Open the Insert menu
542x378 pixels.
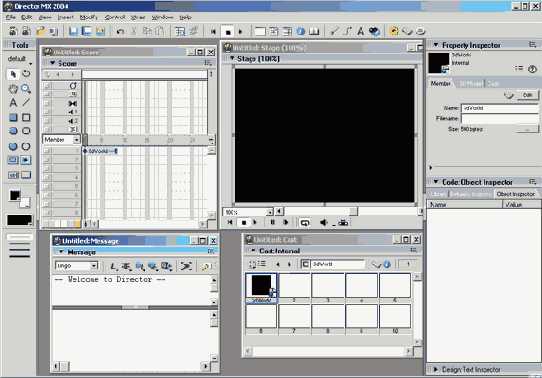pyautogui.click(x=66, y=17)
